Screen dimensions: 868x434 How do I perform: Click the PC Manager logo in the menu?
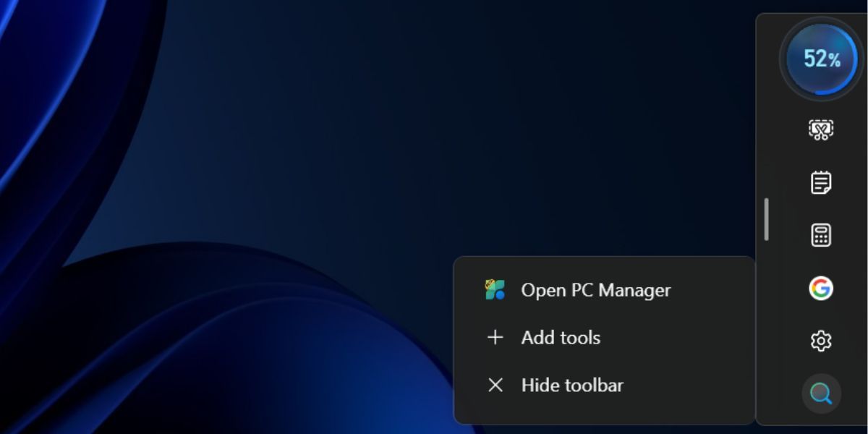point(495,289)
